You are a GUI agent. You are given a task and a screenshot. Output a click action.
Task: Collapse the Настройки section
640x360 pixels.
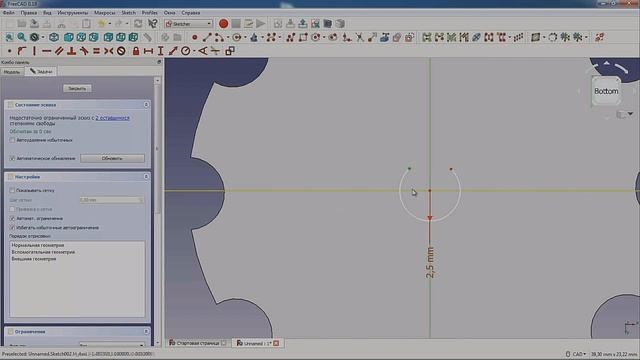coord(146,177)
